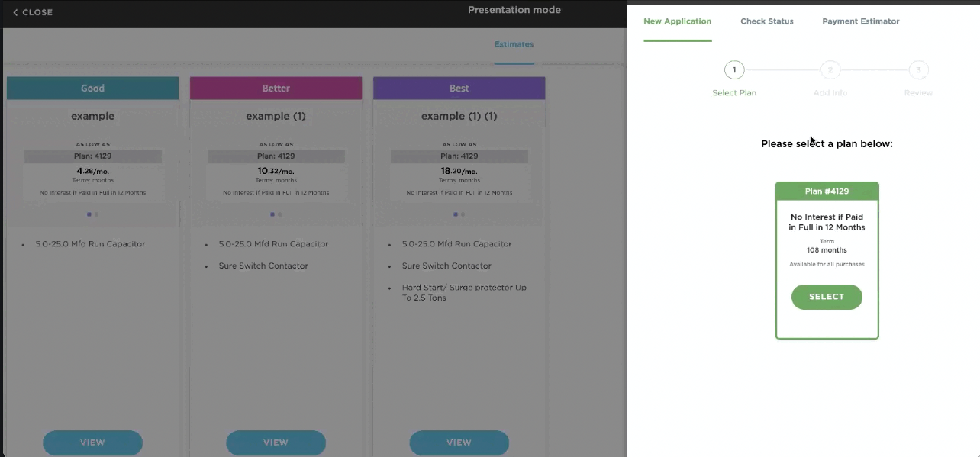Click second pagination dot in Best card
Viewport: 980px width, 457px height.
[x=463, y=214]
